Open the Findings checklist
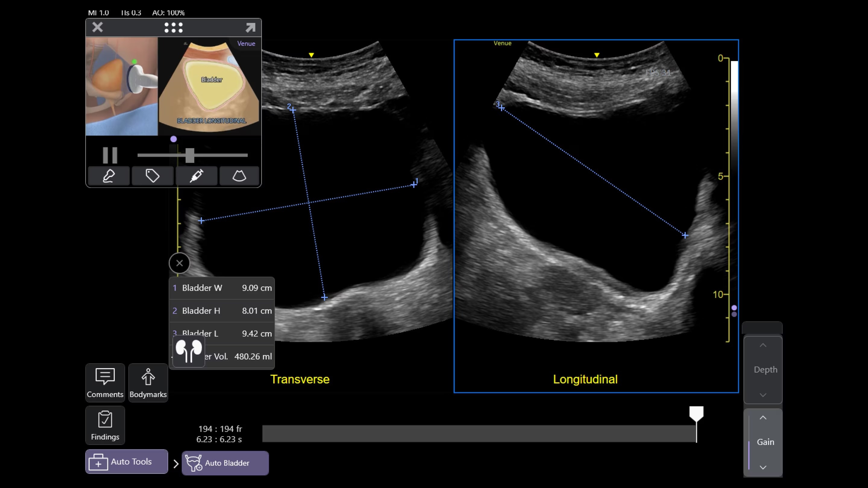This screenshot has width=868, height=488. (105, 425)
